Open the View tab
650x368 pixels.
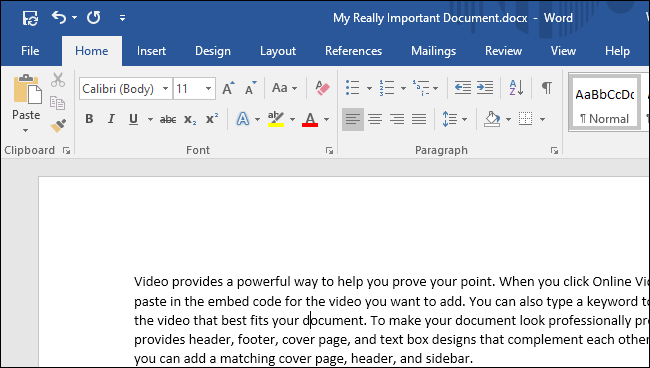click(x=563, y=51)
